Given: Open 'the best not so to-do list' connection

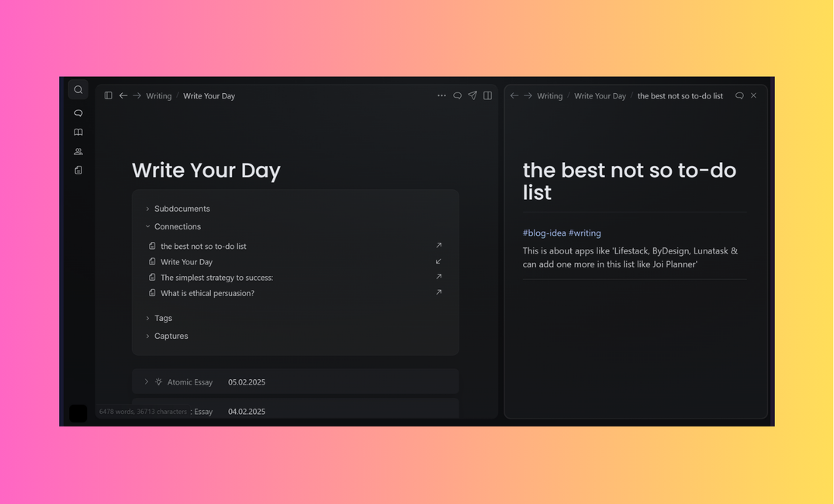Looking at the screenshot, I should coord(204,246).
